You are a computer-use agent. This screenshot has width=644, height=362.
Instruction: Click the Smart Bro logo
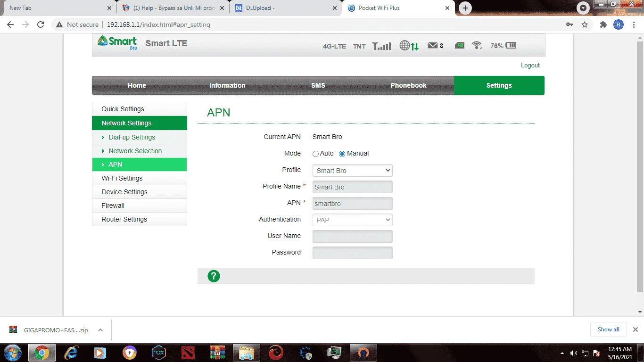tap(117, 42)
